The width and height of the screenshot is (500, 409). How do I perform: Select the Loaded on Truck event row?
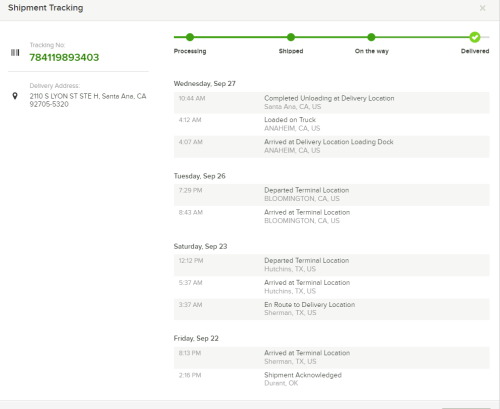pyautogui.click(x=331, y=124)
